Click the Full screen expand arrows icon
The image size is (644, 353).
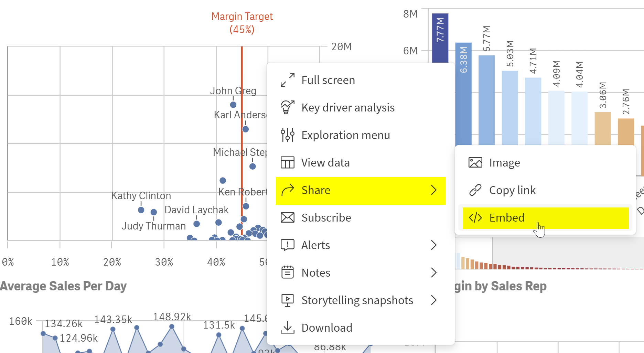(x=288, y=80)
